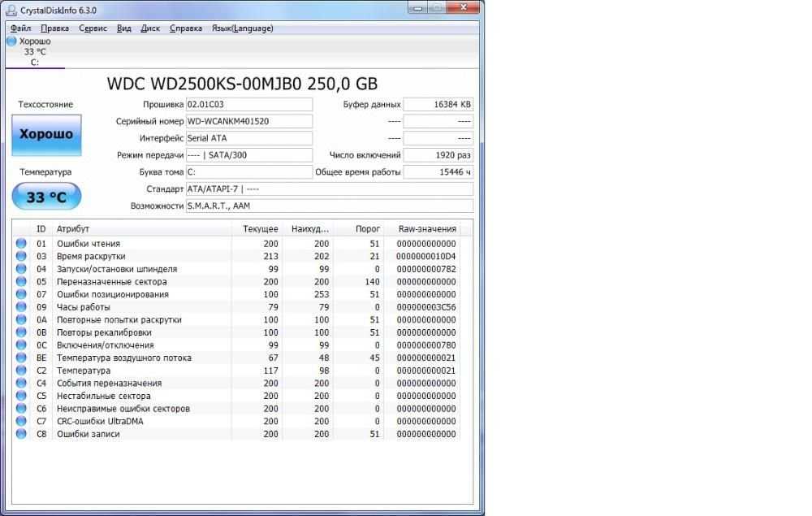Select the CRC-ошибки UltraDMA attribute text
Image resolution: width=812 pixels, height=516 pixels.
(x=100, y=421)
